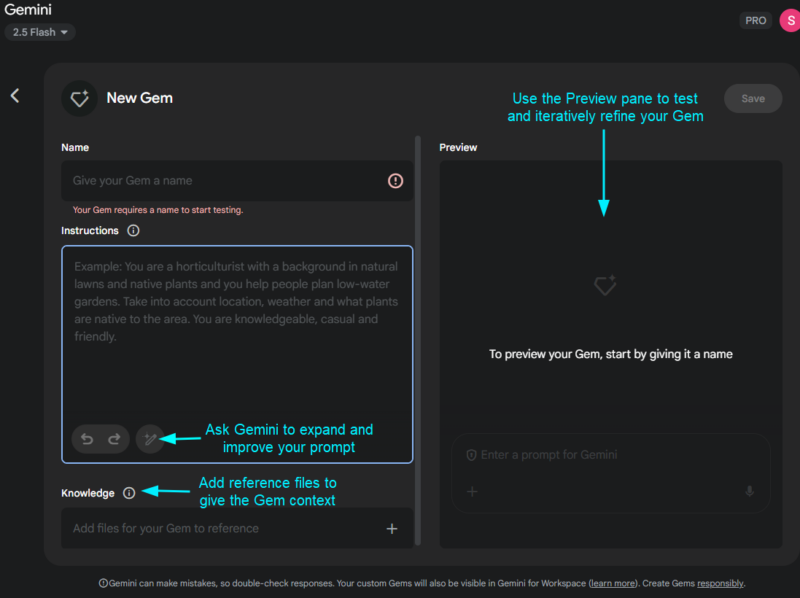Image resolution: width=800 pixels, height=598 pixels.
Task: Open the account avatar labeled S
Action: pyautogui.click(x=790, y=21)
